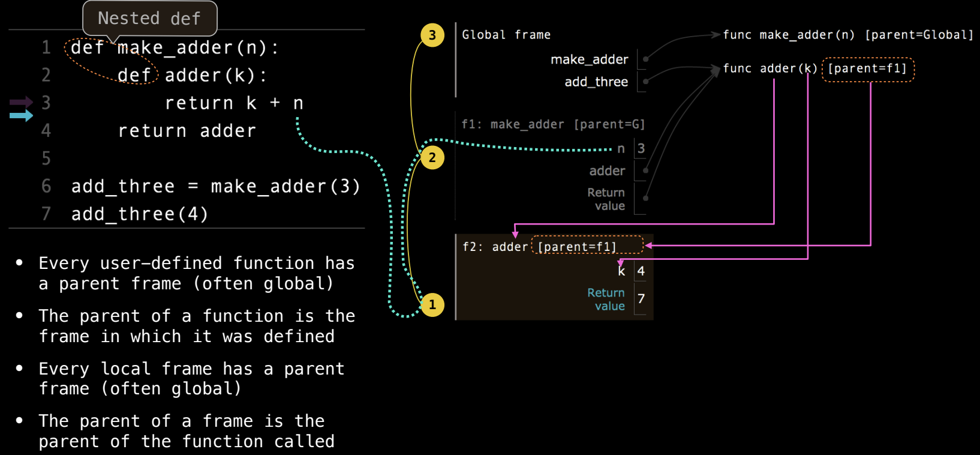Click '[parent=f1]' beside func adder(k)
The height and width of the screenshot is (455, 980).
pos(867,69)
